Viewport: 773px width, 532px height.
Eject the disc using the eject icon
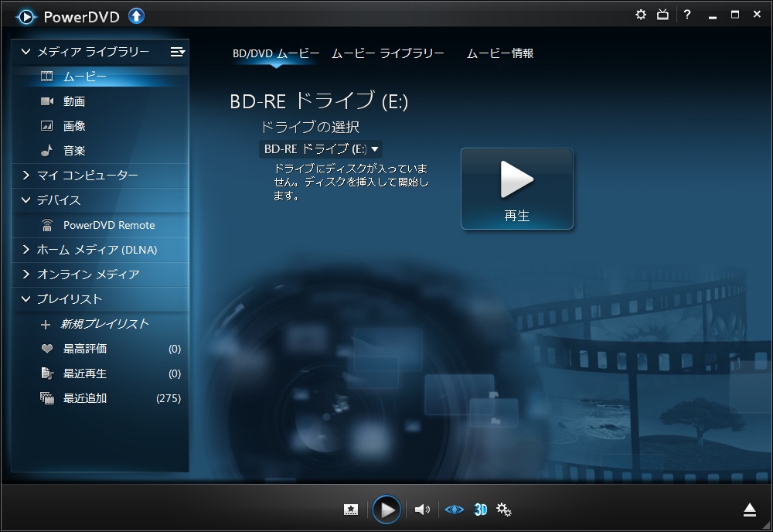pos(749,510)
